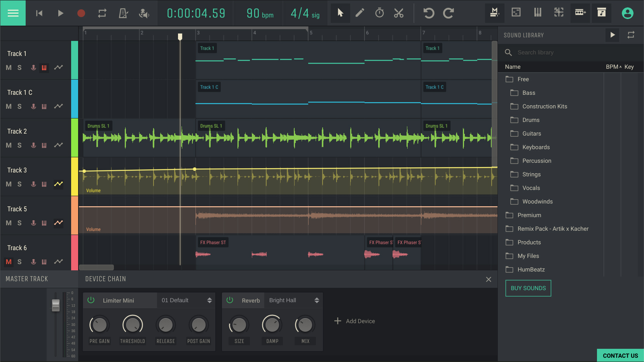Undo the last action
Viewport: 644px width, 362px height.
(x=429, y=13)
